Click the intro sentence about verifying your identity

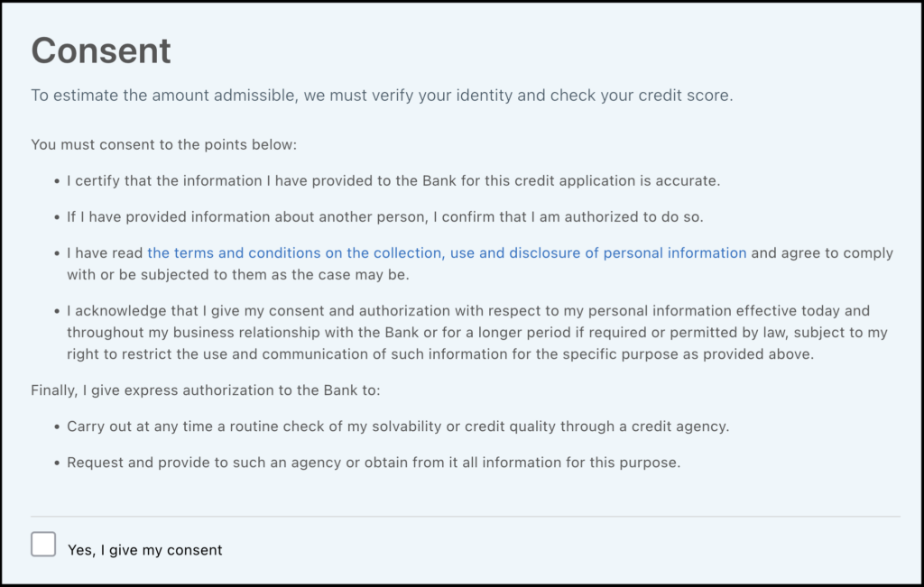tap(381, 96)
